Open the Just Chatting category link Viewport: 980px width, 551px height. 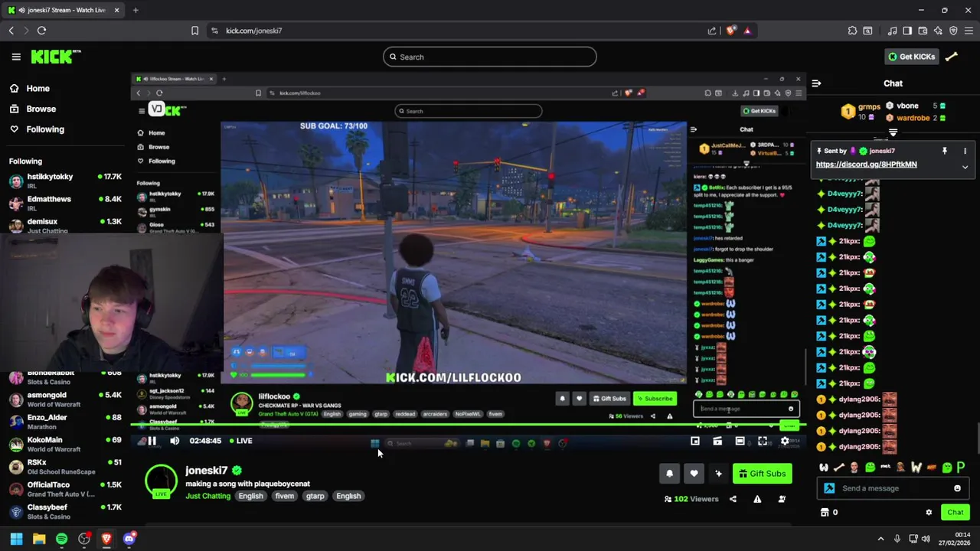pos(207,496)
